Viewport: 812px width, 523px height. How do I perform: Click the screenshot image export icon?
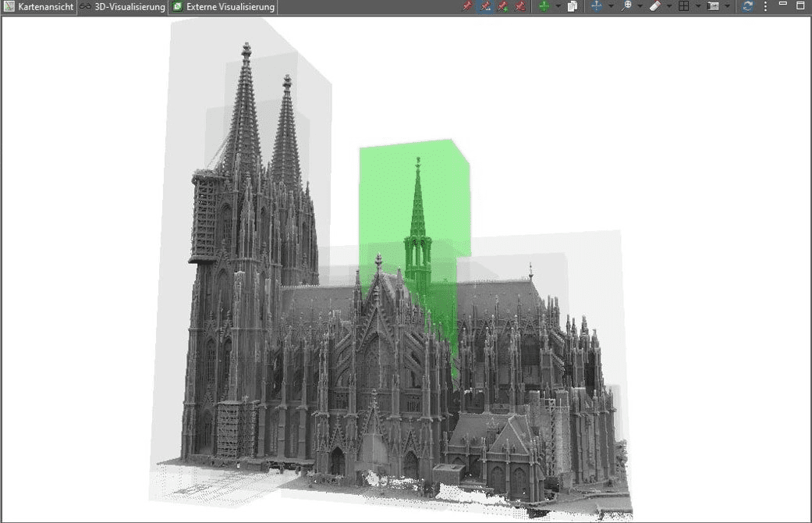point(713,6)
